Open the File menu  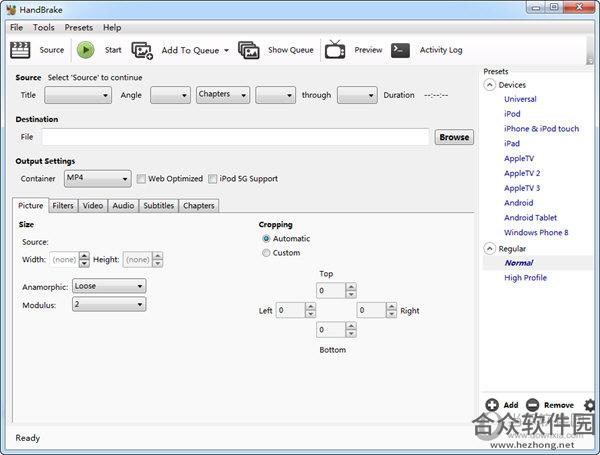pyautogui.click(x=16, y=28)
